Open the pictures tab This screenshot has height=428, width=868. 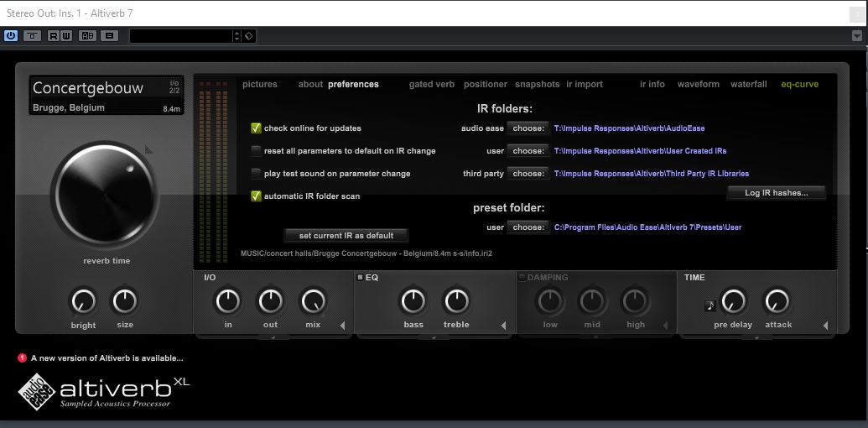tap(260, 84)
